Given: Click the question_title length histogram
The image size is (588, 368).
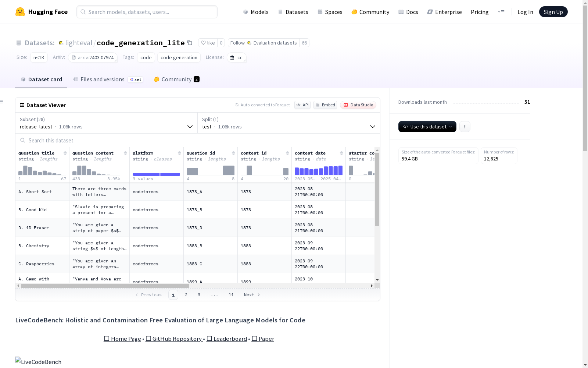Looking at the screenshot, I should point(42,170).
